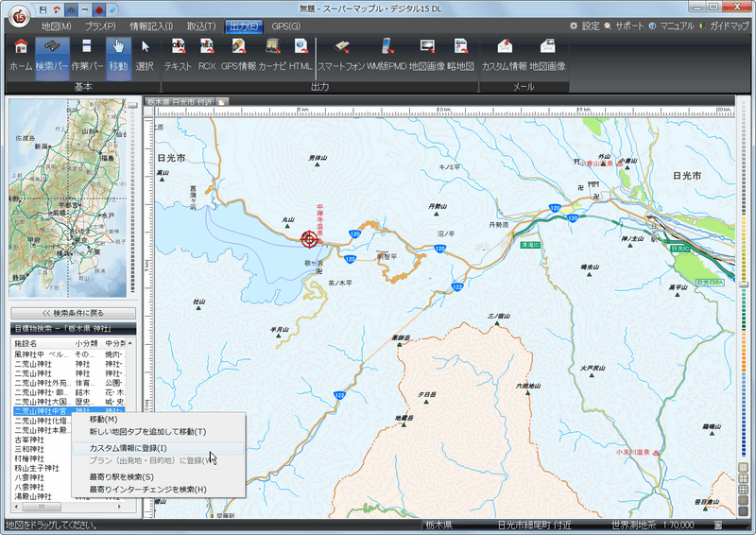Click the ホーム ribbon icon
The image size is (756, 535).
coord(21,56)
